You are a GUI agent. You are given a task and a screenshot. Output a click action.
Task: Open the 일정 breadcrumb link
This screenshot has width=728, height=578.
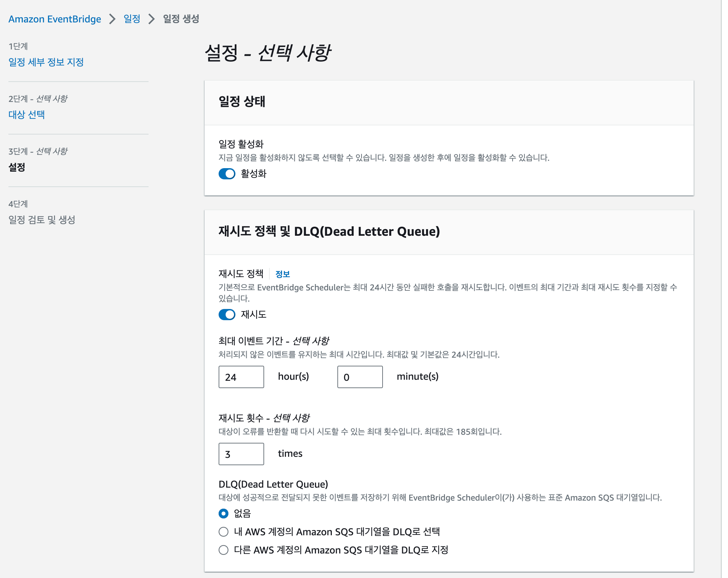(132, 19)
